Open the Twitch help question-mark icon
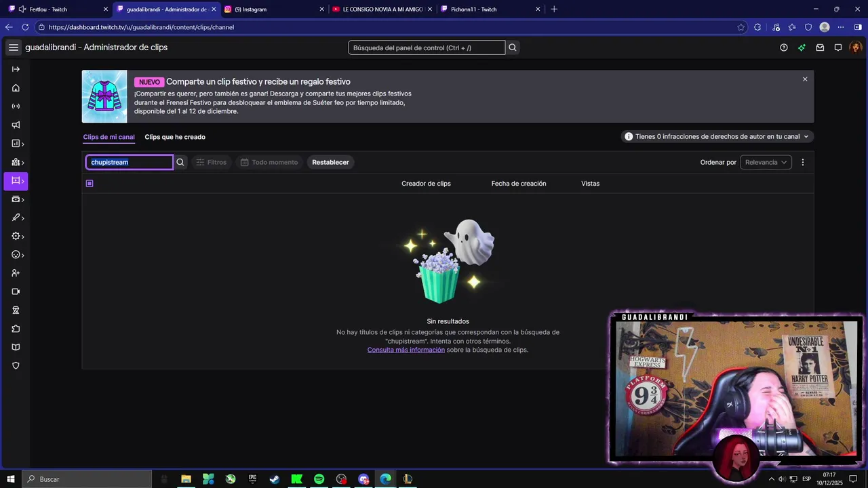This screenshot has height=488, width=868. click(x=784, y=47)
